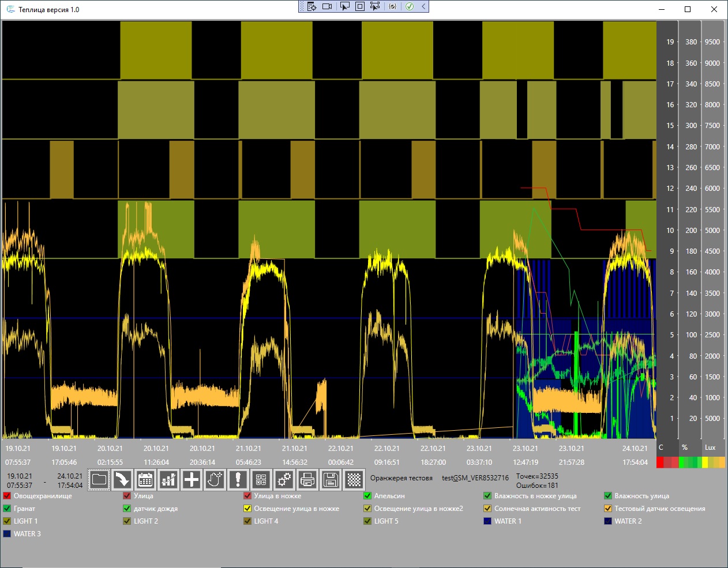Toggle the Влажность улица checkbox
The width and height of the screenshot is (728, 568).
click(607, 496)
